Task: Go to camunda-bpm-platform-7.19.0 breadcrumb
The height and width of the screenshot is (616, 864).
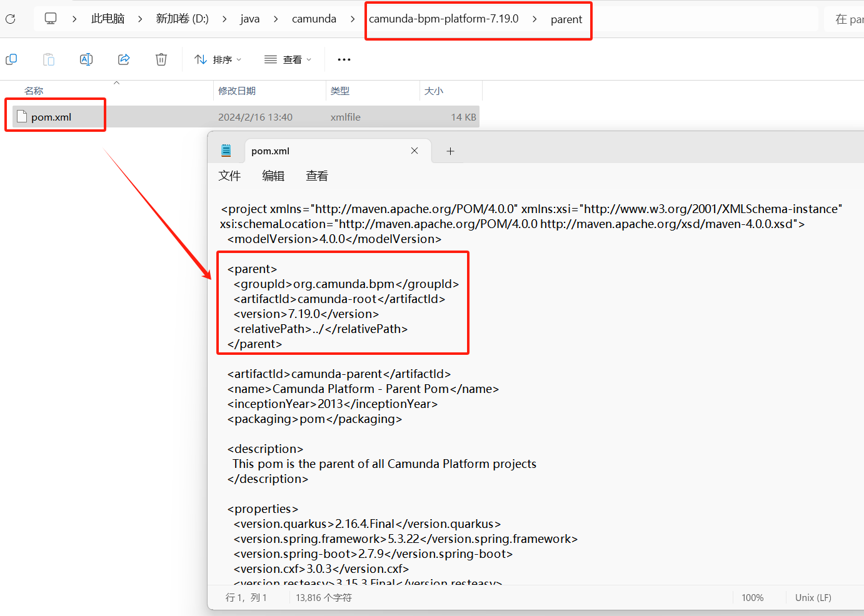Action: pyautogui.click(x=444, y=19)
